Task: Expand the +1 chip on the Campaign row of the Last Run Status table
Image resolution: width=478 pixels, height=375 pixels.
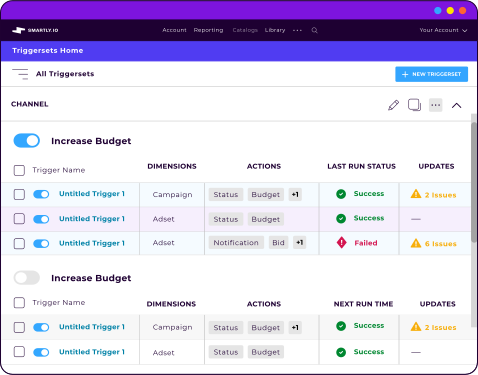Action: tap(295, 194)
